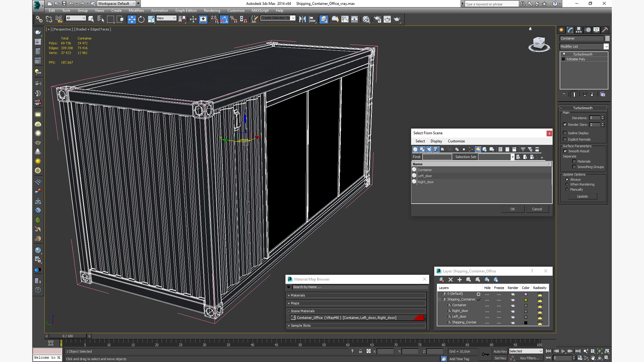
Task: Enable the Explicit Normals checkbox
Action: click(x=565, y=139)
